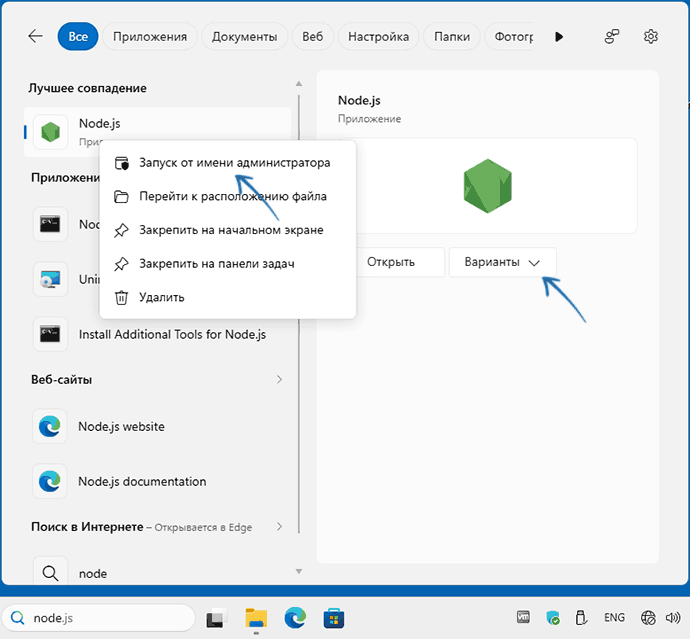Open Microsoft Store from the taskbar
This screenshot has width=690, height=639.
[x=334, y=618]
